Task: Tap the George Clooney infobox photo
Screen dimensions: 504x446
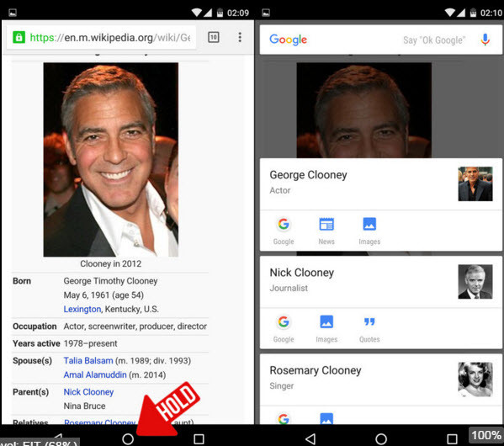Action: coord(111,160)
